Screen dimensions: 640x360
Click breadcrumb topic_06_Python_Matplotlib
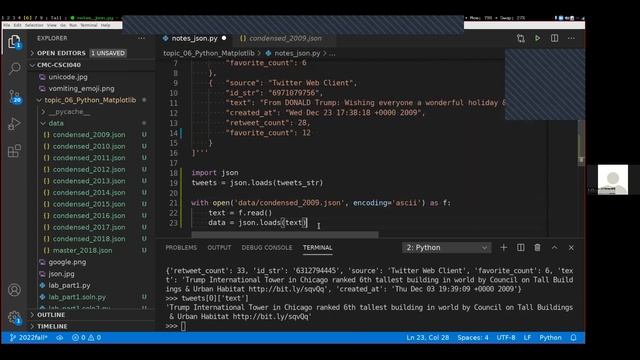pos(209,53)
